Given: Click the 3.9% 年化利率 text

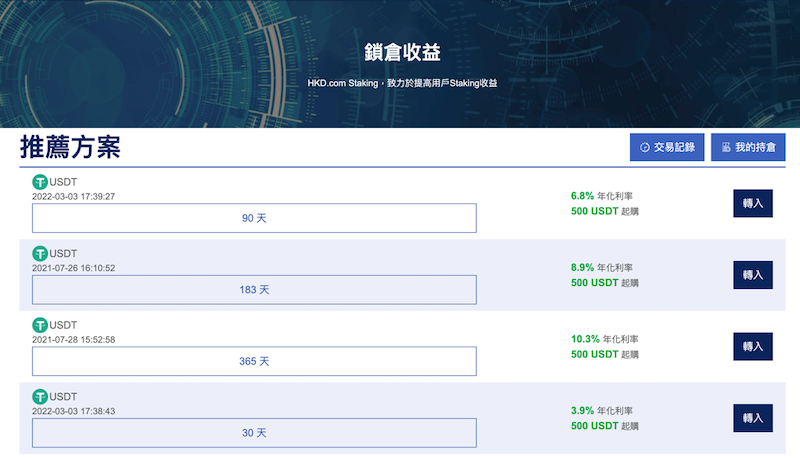Looking at the screenshot, I should pyautogui.click(x=602, y=411).
